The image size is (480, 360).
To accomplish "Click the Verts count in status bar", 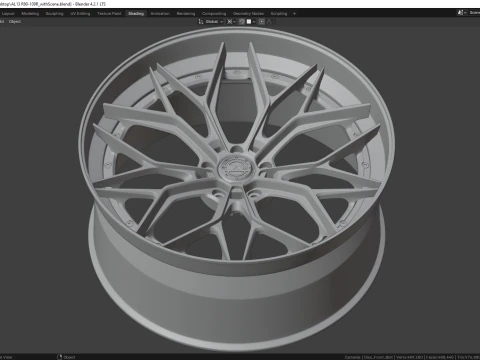I will pyautogui.click(x=410, y=357).
